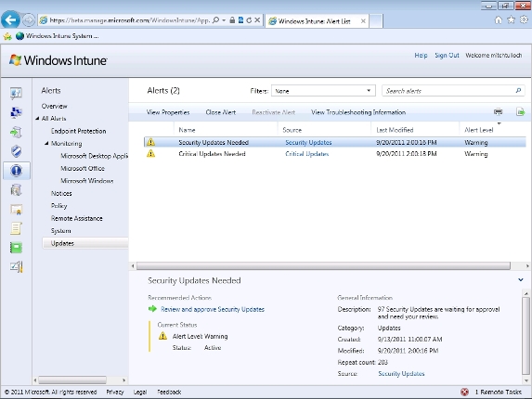This screenshot has height=399, width=532.
Task: Open the Updates workspace icon in sidebar
Action: point(16,132)
